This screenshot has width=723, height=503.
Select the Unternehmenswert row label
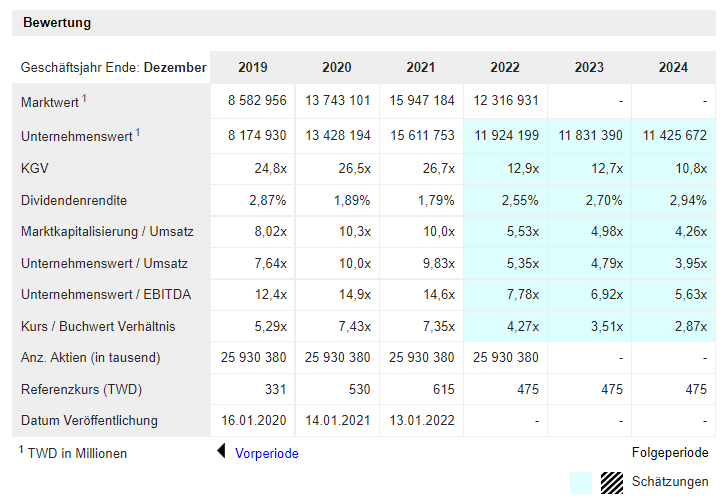coord(75,136)
